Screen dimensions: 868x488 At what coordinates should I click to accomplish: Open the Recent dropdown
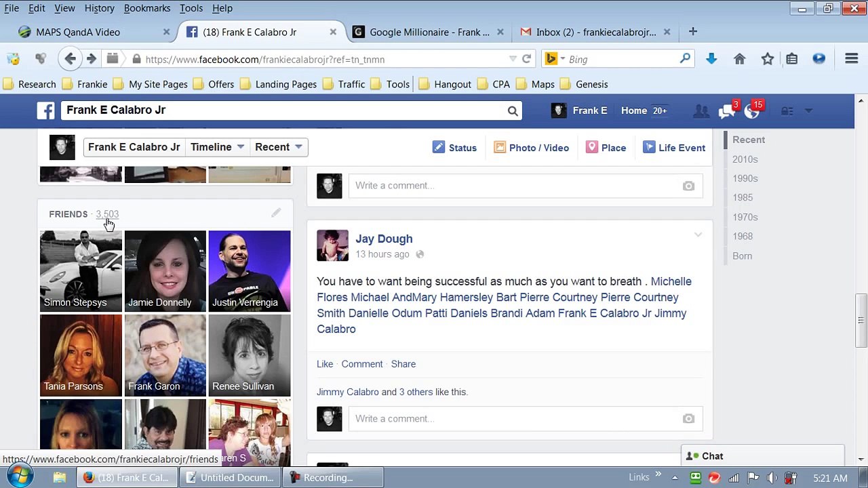(x=278, y=147)
